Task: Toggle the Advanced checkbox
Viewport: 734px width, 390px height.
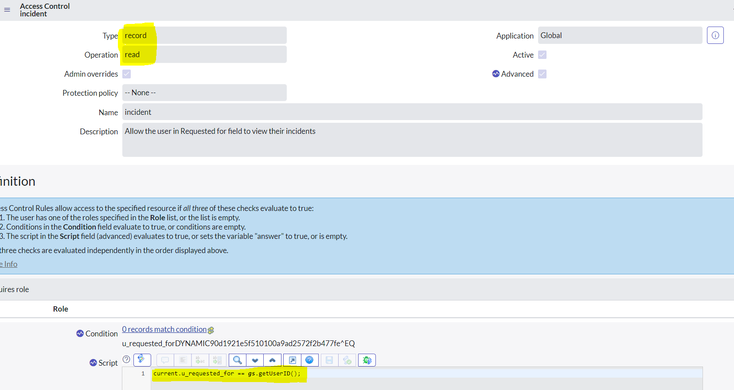Action: (542, 74)
